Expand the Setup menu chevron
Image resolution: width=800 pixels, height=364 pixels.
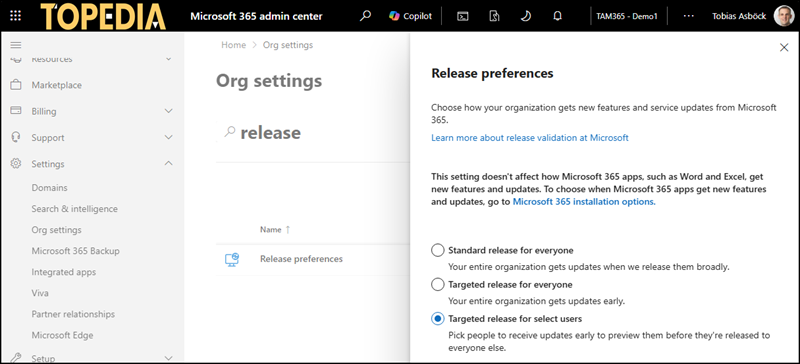[168, 358]
